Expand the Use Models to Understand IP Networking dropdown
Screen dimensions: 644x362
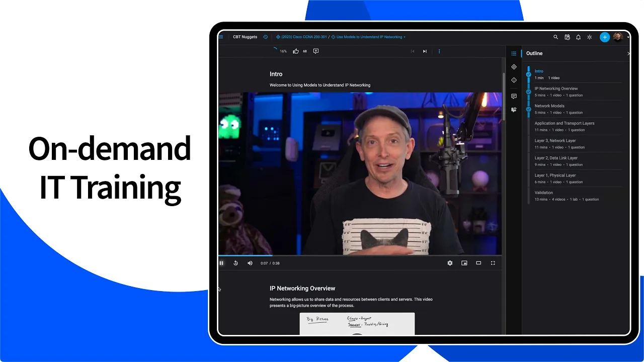click(368, 37)
